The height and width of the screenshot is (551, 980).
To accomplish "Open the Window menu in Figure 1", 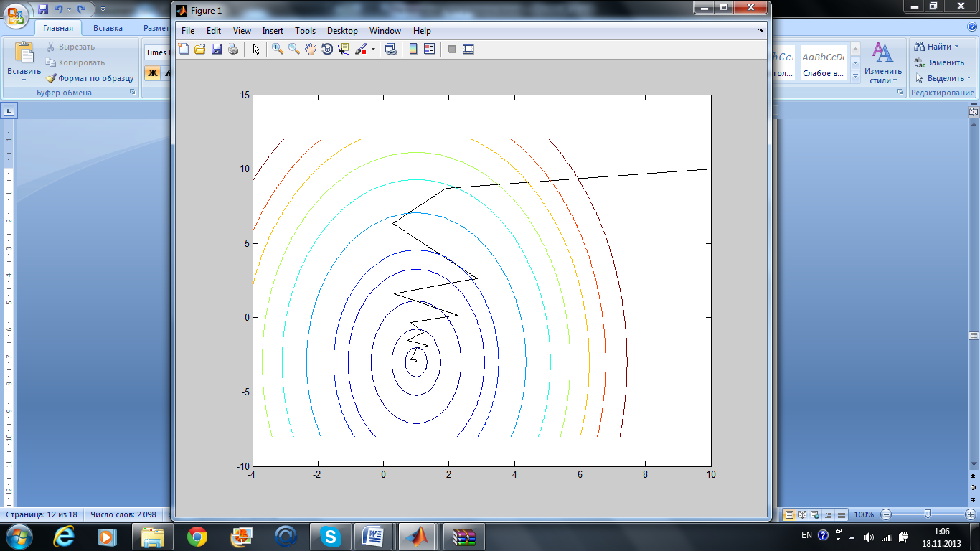I will point(385,31).
